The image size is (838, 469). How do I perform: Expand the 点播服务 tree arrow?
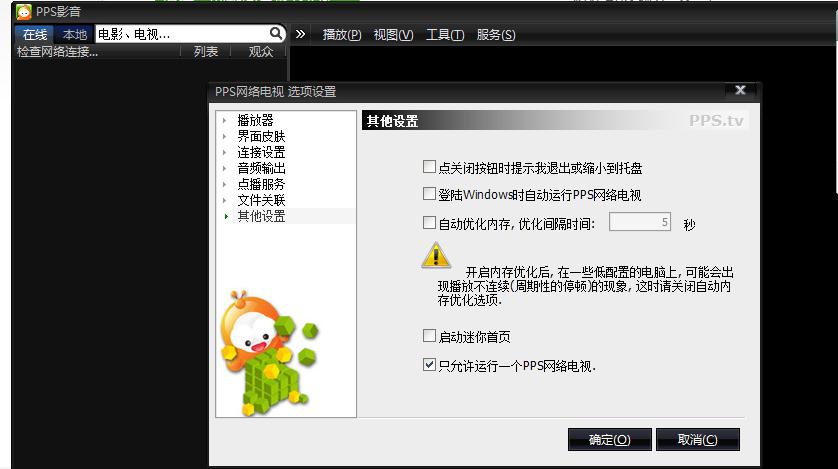coord(225,184)
